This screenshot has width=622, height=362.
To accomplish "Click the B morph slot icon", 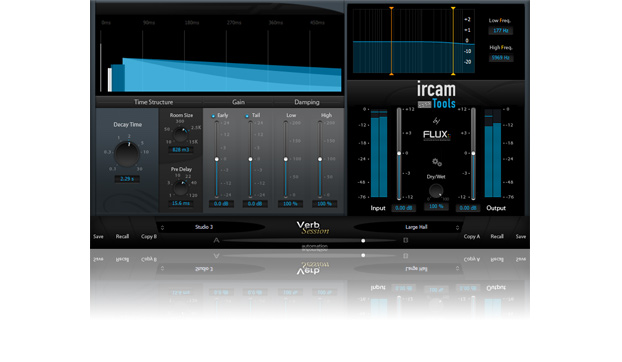I will 405,240.
